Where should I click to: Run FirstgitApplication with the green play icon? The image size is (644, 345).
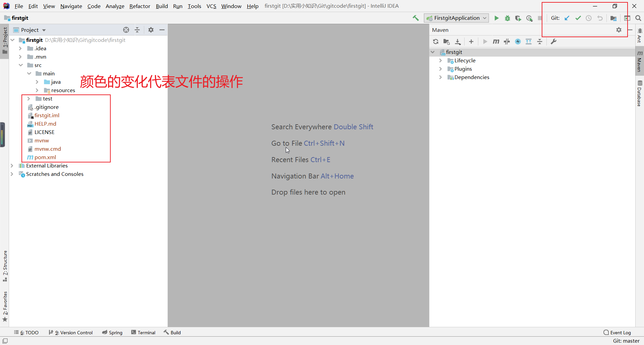point(496,18)
